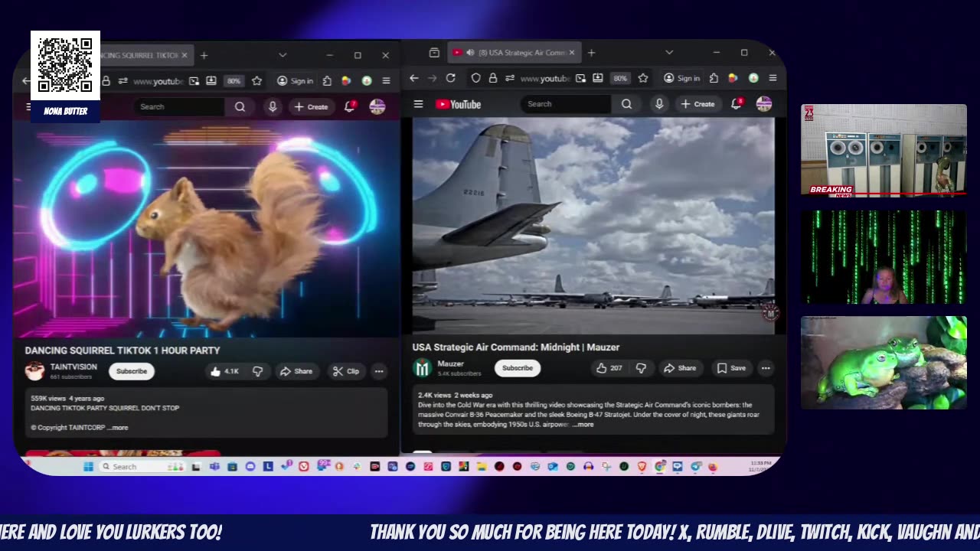Open the tab overview icon in the Air Command window
980x551 pixels.
(434, 53)
